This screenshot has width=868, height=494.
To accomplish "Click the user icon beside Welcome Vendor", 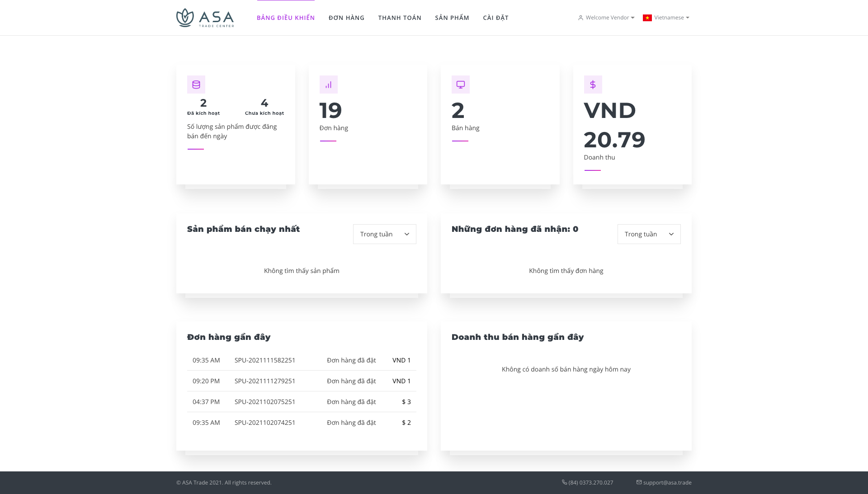I will tap(580, 18).
